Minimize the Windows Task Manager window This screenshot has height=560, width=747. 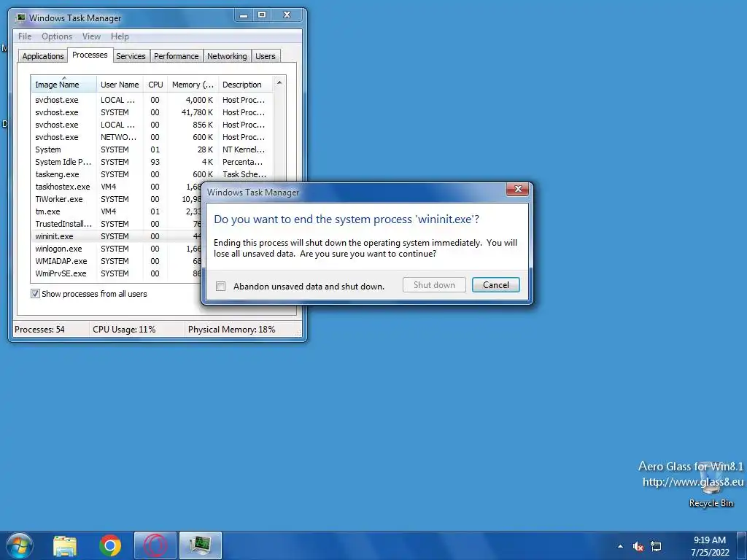coord(244,15)
